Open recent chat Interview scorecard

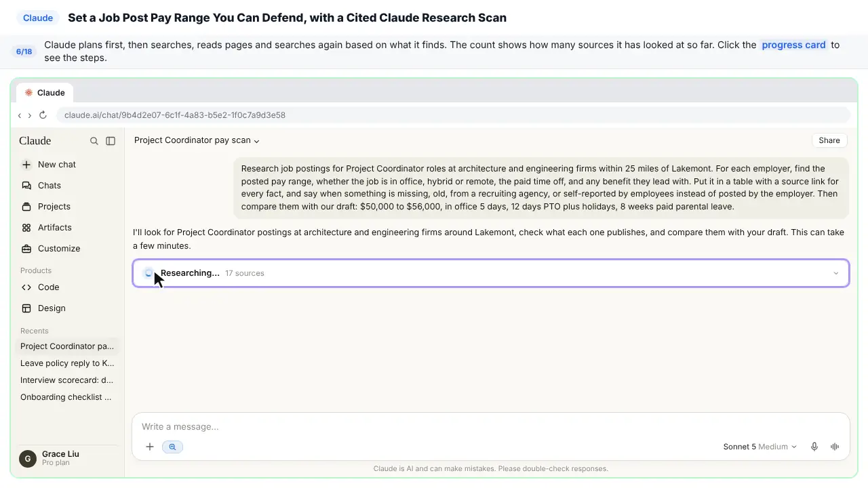click(x=67, y=380)
